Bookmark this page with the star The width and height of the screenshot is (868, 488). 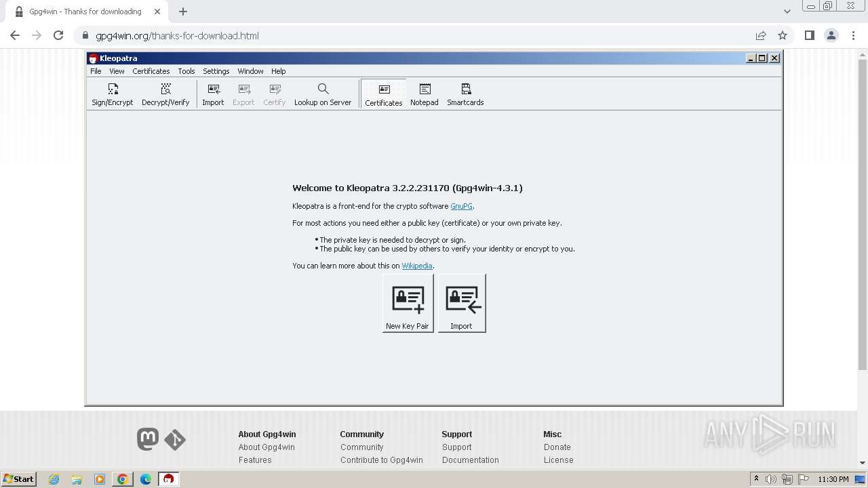(x=783, y=36)
